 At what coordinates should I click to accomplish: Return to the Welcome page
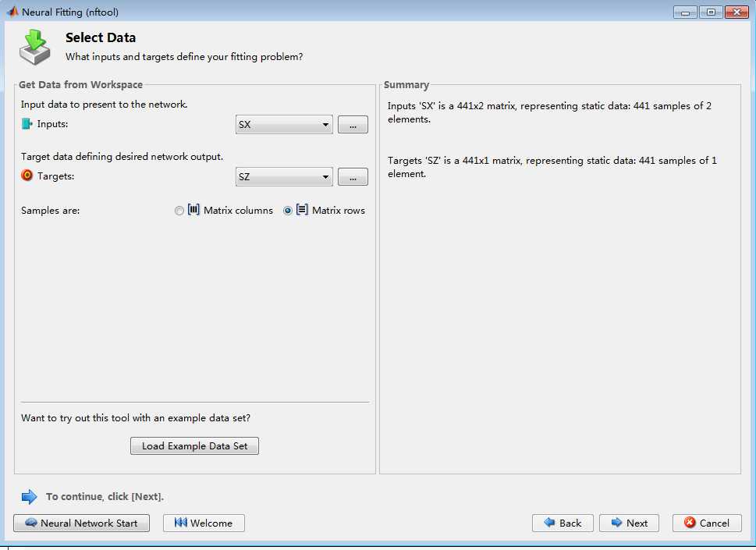click(204, 523)
